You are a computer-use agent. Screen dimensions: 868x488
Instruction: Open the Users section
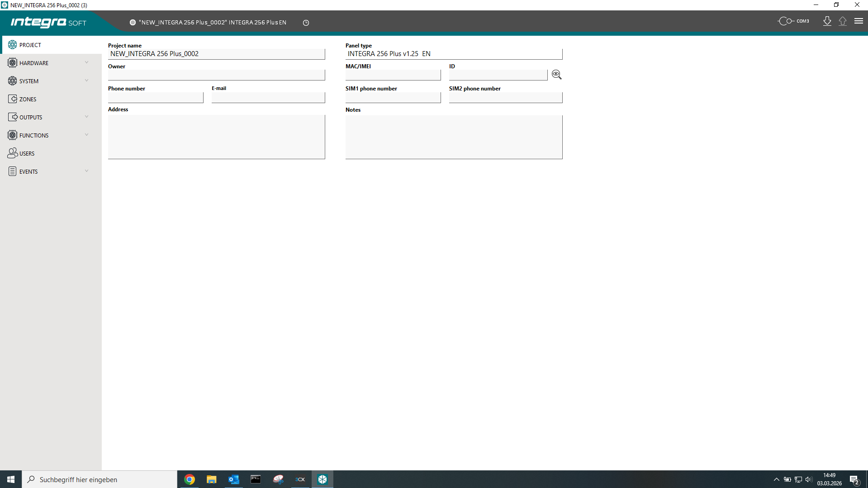(x=27, y=153)
